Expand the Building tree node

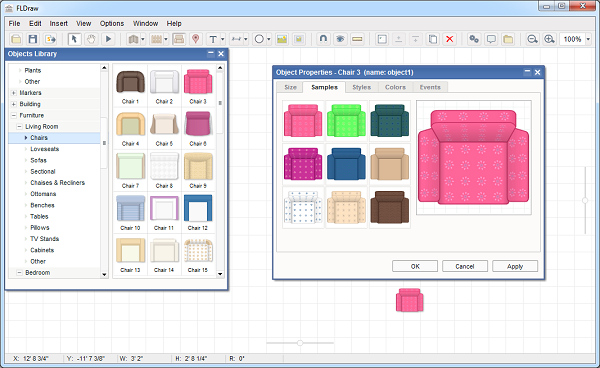[x=14, y=104]
